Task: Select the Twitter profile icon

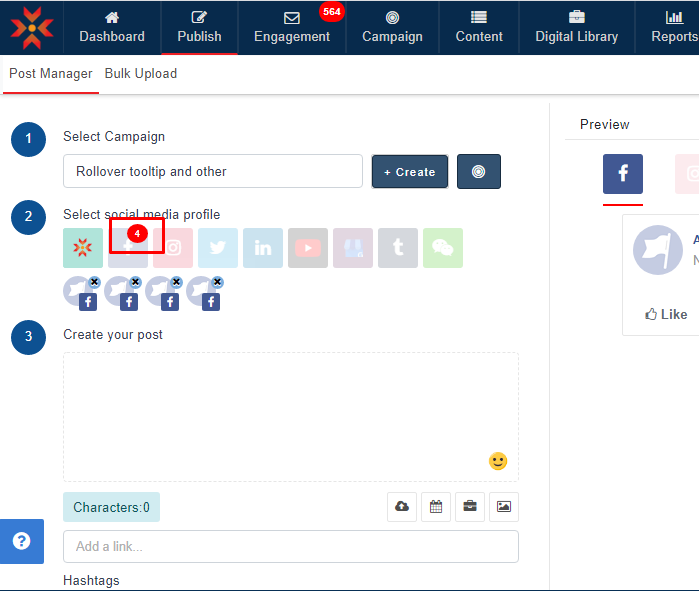Action: pos(218,248)
